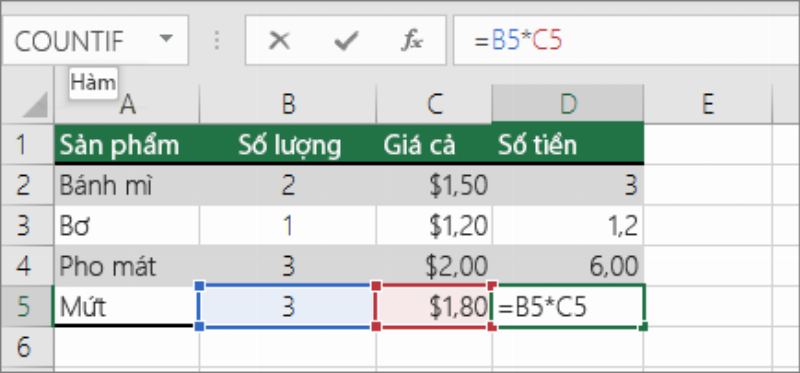800x373 pixels.
Task: Select row 3 header
Action: pyautogui.click(x=27, y=225)
